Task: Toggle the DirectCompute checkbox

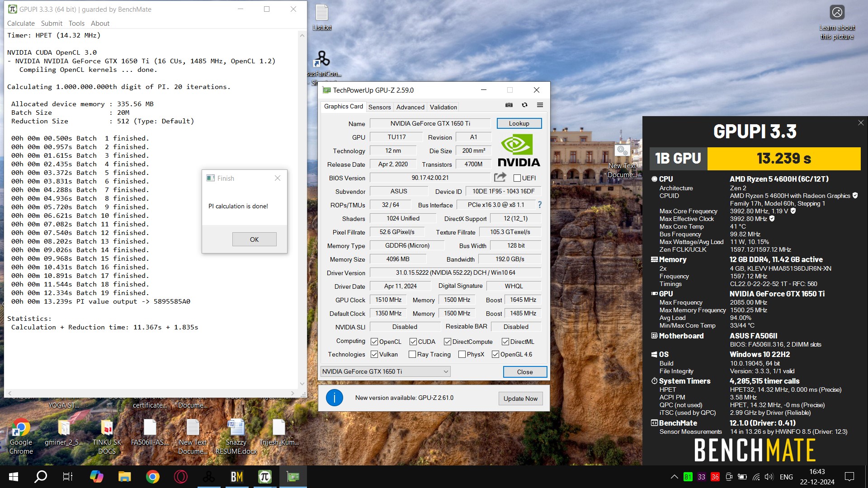Action: (x=448, y=342)
